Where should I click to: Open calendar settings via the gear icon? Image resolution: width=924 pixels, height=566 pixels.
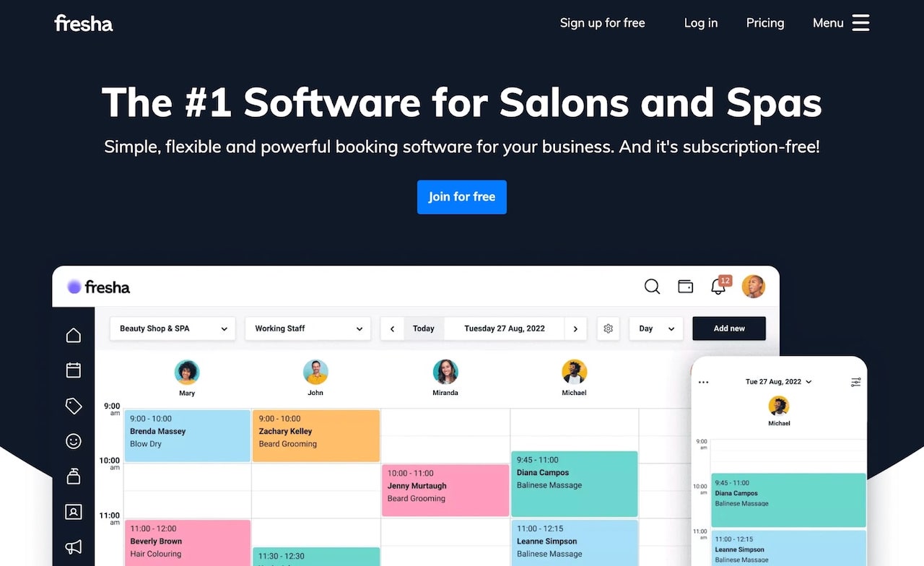(x=608, y=328)
